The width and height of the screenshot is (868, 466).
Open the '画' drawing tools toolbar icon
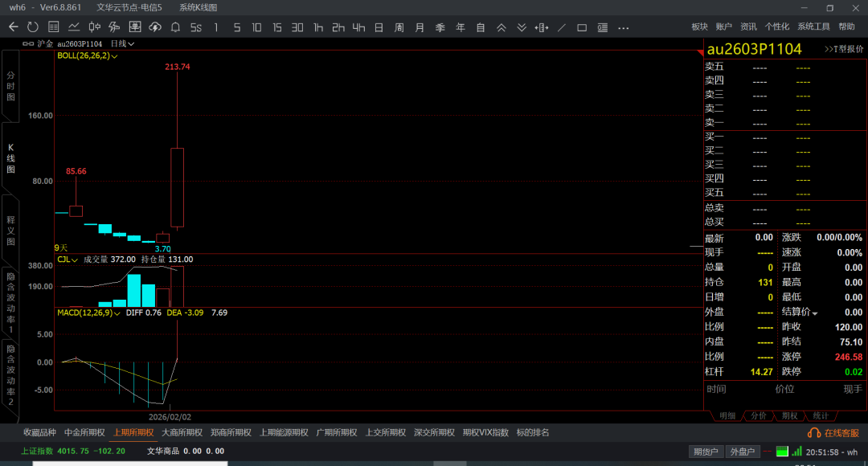point(134,27)
